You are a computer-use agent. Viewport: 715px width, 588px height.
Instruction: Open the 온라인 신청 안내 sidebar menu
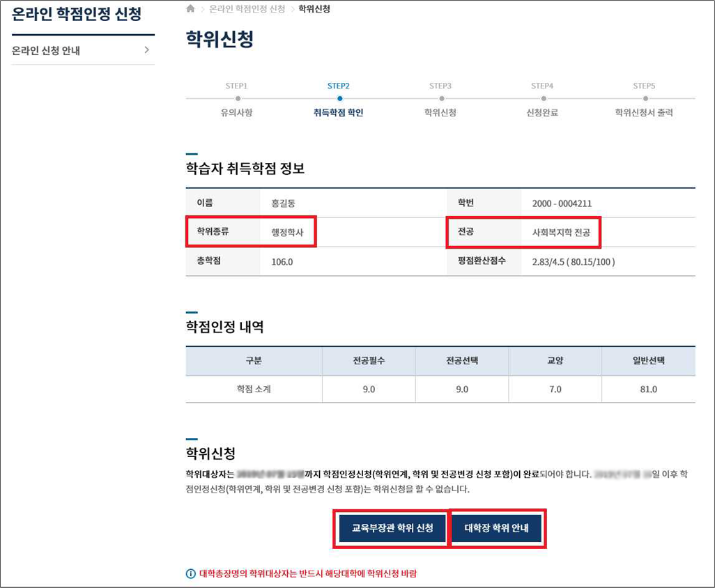(x=46, y=51)
